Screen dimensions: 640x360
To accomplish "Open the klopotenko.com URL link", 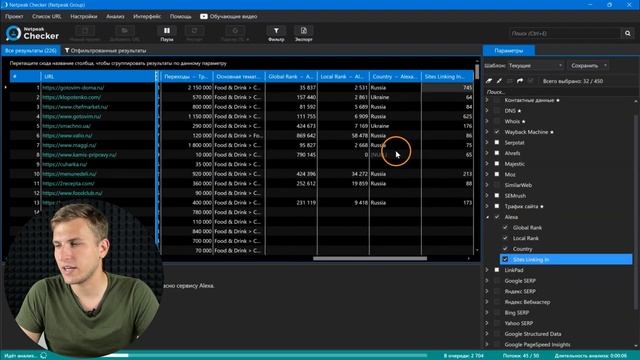I will [x=71, y=97].
